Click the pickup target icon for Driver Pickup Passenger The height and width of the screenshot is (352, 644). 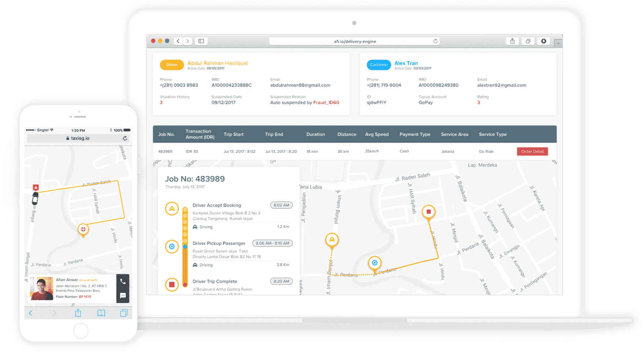pos(172,247)
